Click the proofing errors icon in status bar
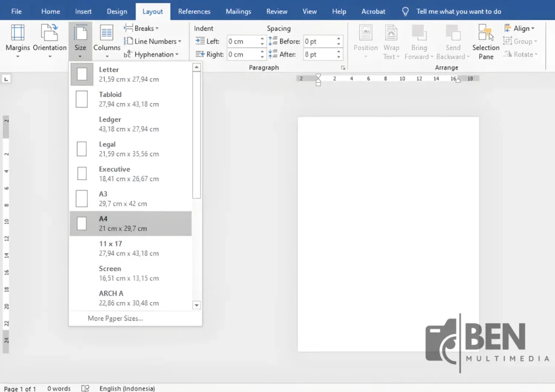 tap(85, 388)
